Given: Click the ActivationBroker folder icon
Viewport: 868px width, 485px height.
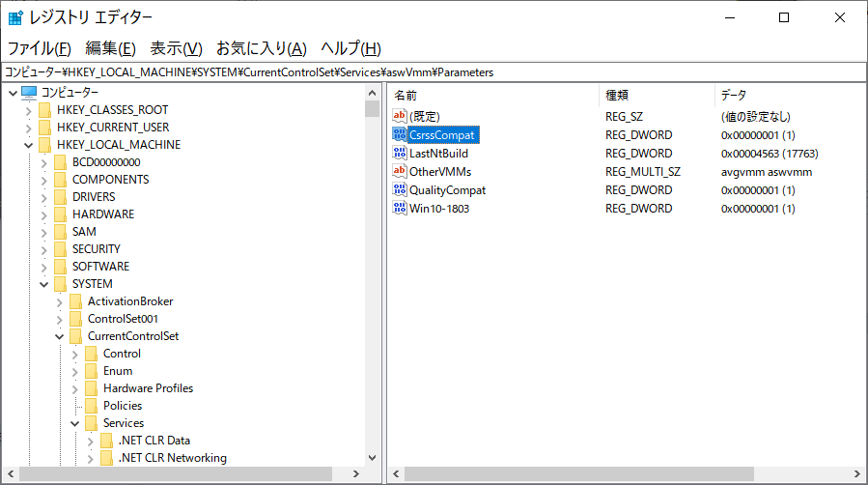Looking at the screenshot, I should tap(76, 301).
